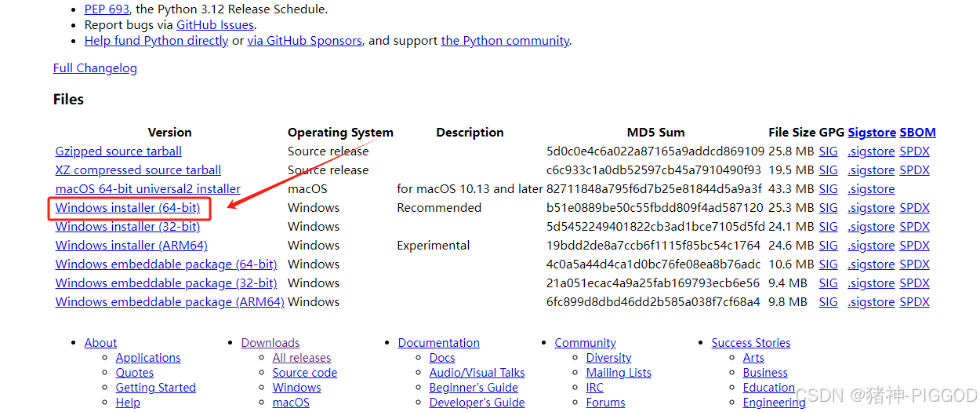
Task: Open Success Stories footer link
Action: [751, 343]
